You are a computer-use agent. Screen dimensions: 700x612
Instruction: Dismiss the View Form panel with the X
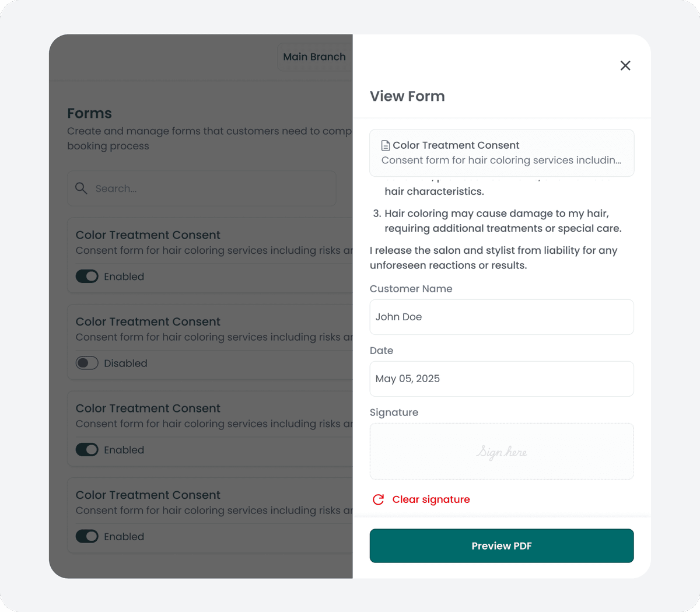coord(625,65)
